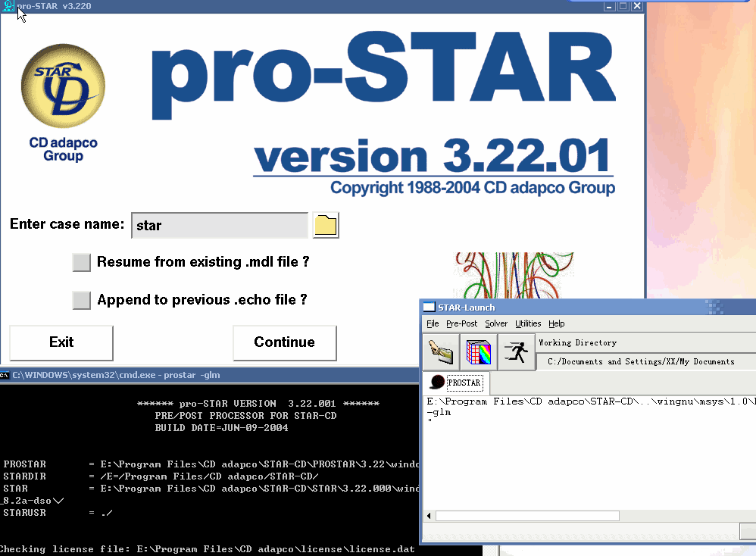Launch the colorful cube pro-STAR toolbar icon
This screenshot has width=756, height=556.
click(x=478, y=352)
